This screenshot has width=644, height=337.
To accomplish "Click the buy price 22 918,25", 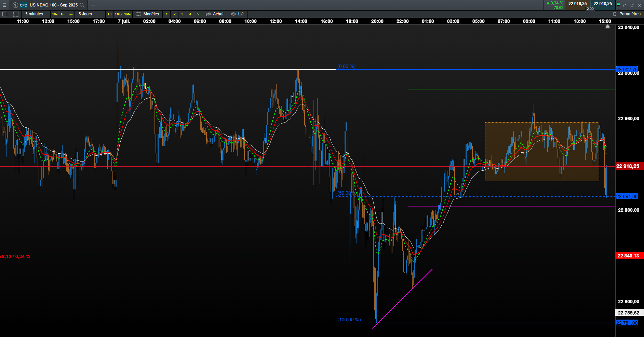I will tap(603, 4).
